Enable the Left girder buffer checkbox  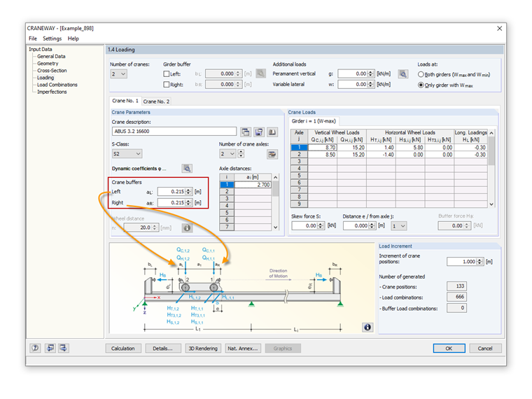point(167,73)
